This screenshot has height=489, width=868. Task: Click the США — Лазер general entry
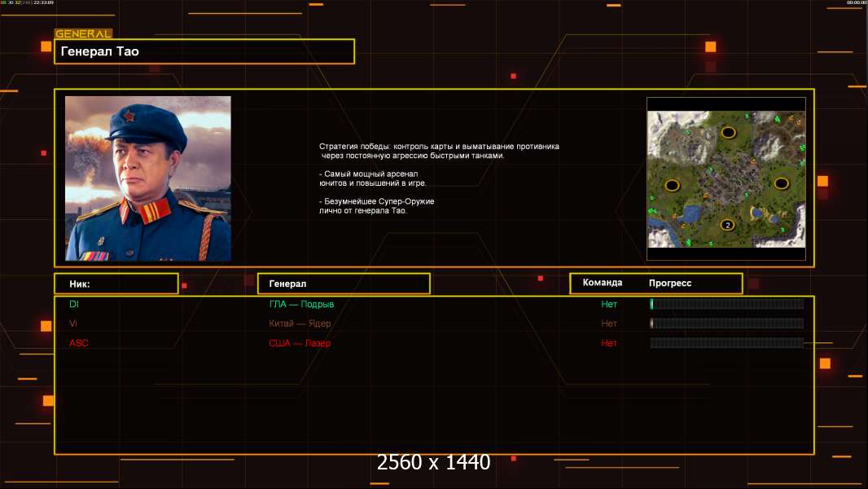tap(300, 343)
